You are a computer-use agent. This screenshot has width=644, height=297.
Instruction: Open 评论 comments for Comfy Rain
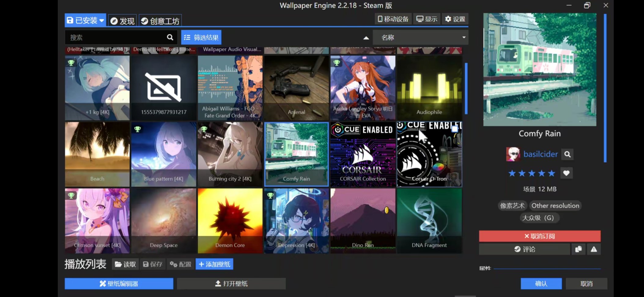click(524, 249)
